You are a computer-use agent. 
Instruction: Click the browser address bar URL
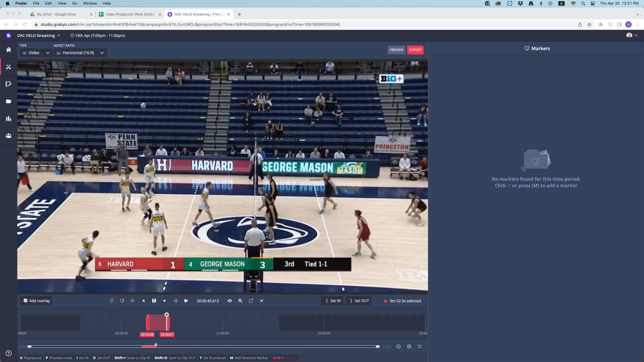pos(191,24)
